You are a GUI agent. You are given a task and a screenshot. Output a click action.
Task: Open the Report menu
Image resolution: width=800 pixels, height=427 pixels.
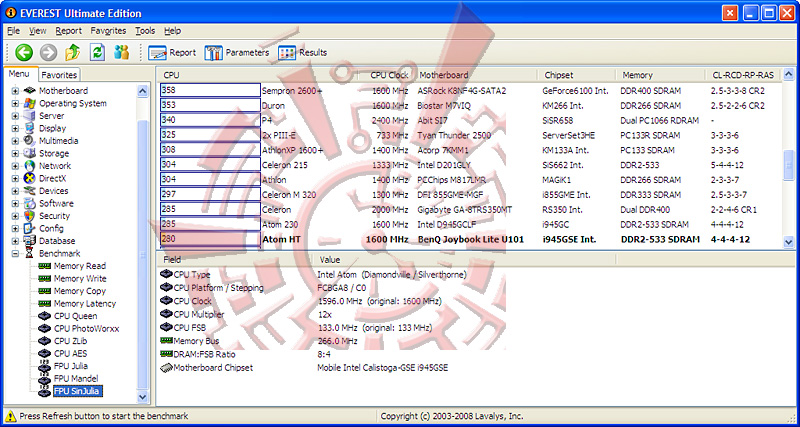(68, 31)
